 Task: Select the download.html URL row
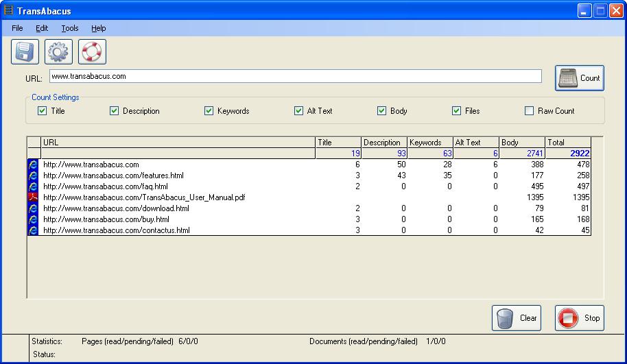[x=309, y=208]
